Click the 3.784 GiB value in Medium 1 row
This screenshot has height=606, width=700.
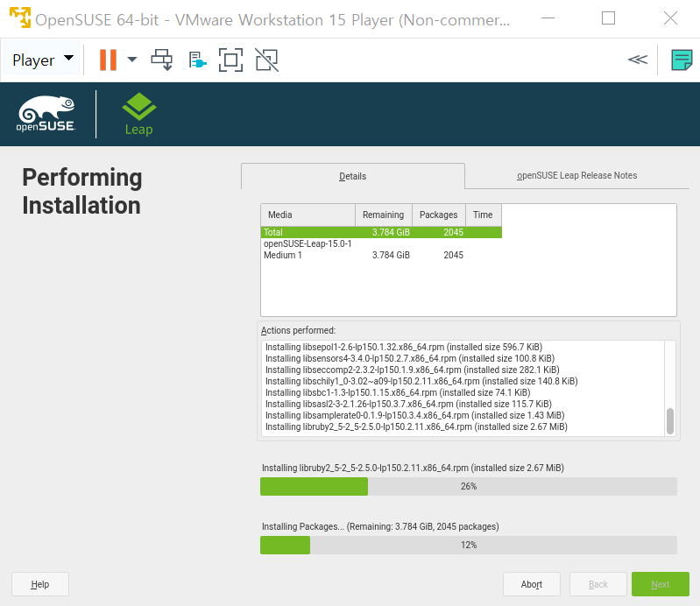pos(391,255)
